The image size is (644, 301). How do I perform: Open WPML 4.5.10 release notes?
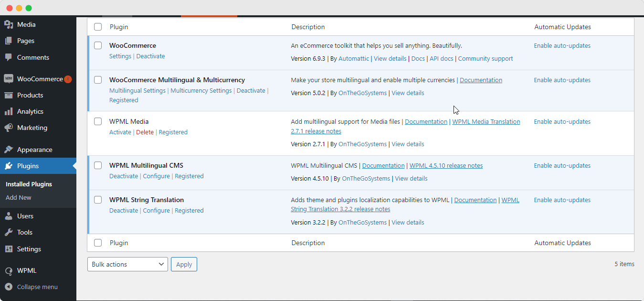pos(446,165)
